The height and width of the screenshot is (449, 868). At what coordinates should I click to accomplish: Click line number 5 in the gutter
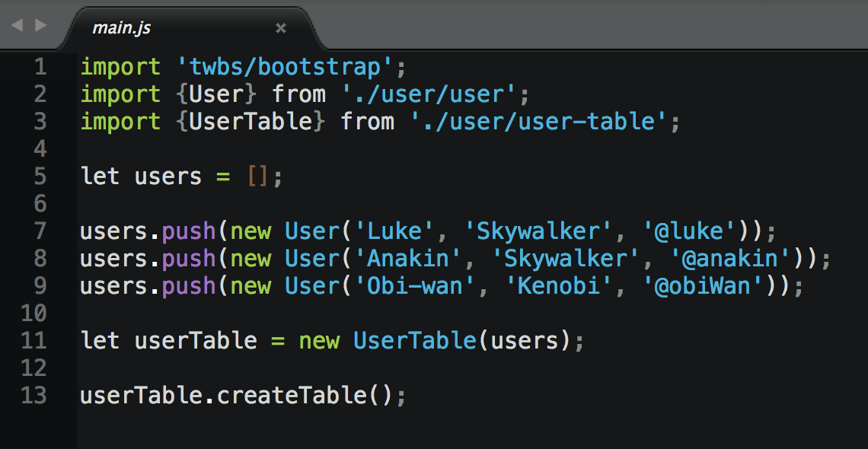click(x=40, y=177)
